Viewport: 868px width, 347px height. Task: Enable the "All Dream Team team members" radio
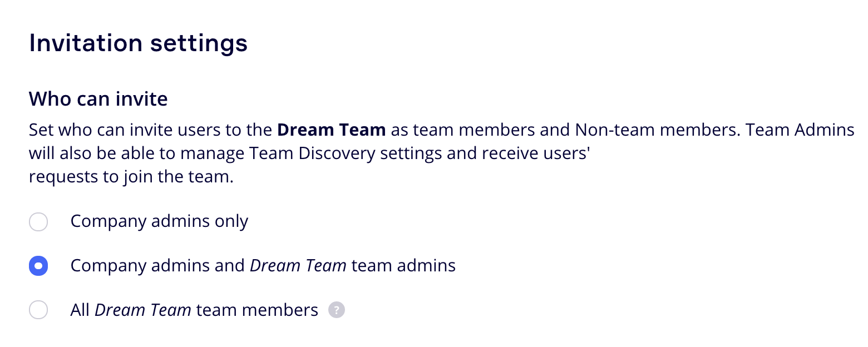38,310
